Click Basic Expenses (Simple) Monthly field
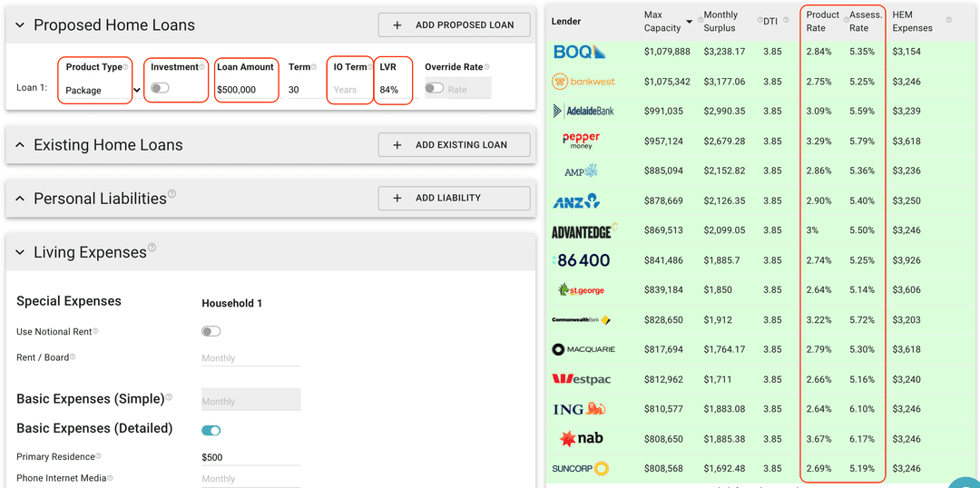The height and width of the screenshot is (488, 980). point(250,400)
